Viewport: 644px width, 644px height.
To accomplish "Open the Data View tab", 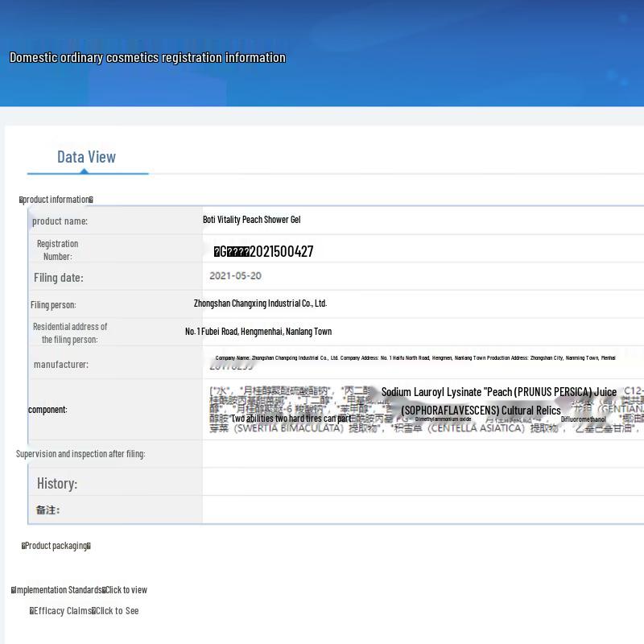I will coord(86,157).
